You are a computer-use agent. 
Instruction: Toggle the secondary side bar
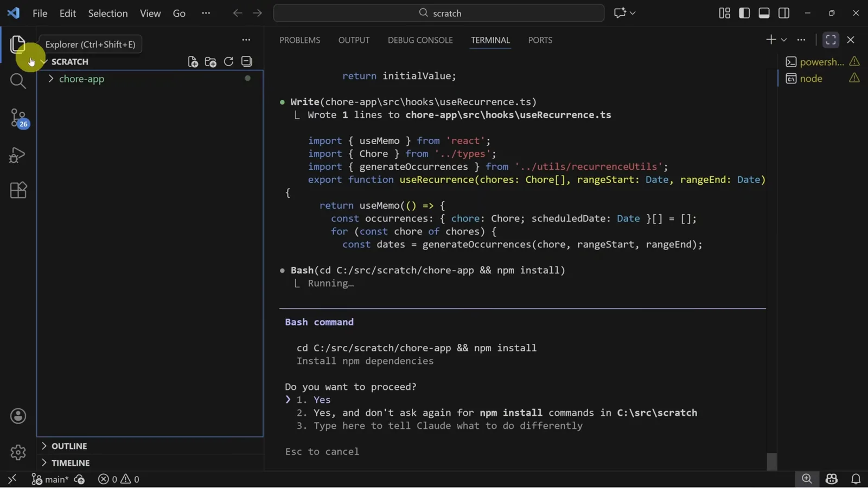click(x=784, y=13)
